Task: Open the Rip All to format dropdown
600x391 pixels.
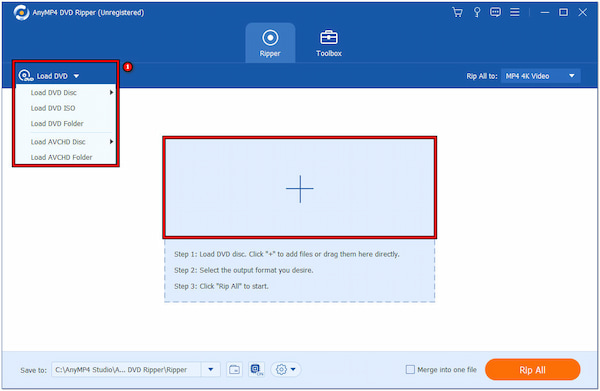Action: (x=541, y=76)
